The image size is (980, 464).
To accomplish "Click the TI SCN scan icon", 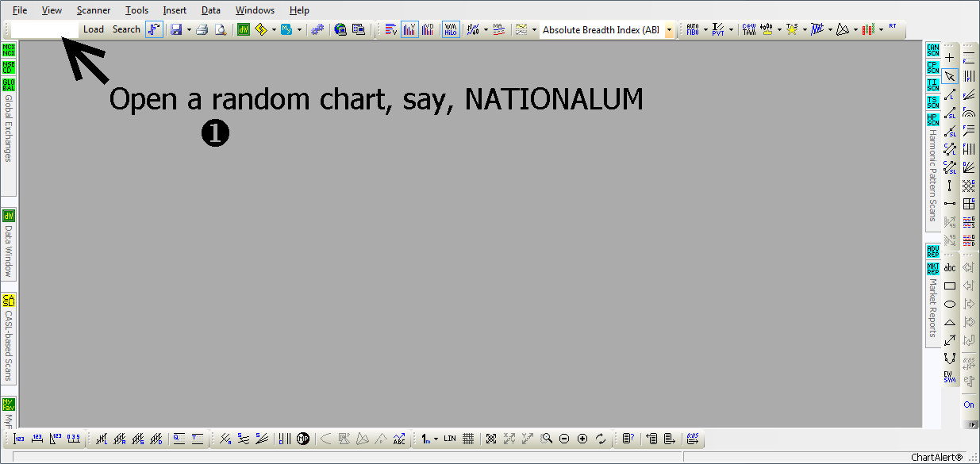I will (x=933, y=85).
